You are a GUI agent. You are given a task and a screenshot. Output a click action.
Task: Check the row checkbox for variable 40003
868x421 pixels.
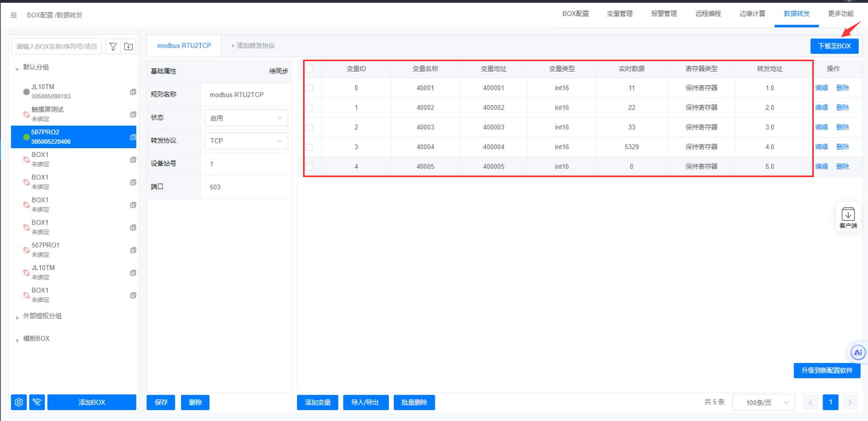click(310, 127)
